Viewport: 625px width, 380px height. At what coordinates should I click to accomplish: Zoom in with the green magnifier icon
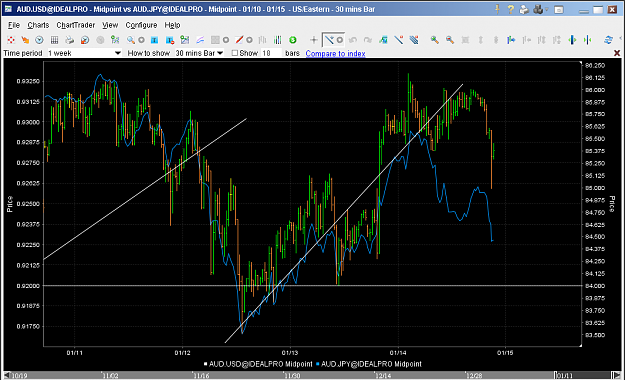(x=434, y=40)
